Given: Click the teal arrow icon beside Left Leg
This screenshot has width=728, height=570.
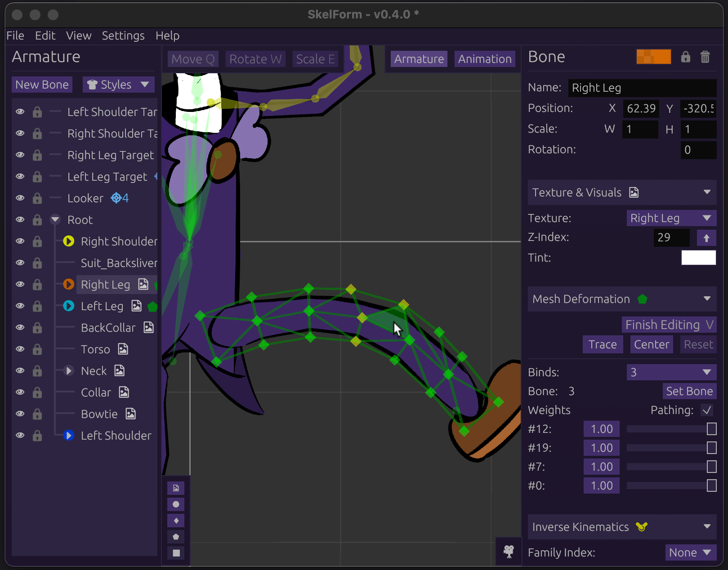Looking at the screenshot, I should (x=68, y=306).
